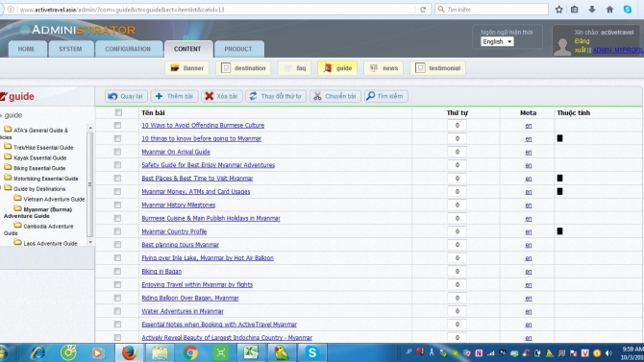644x362 pixels.
Task: Check the Safety Guide for Best Enjoy row
Action: [117, 165]
